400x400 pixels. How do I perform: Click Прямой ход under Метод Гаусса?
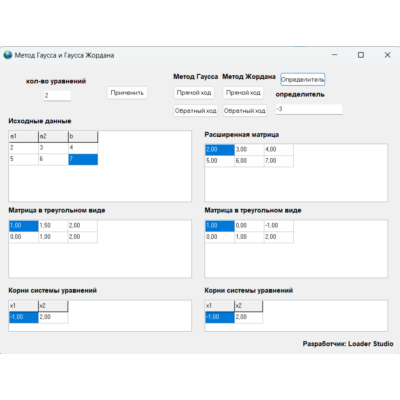(194, 93)
